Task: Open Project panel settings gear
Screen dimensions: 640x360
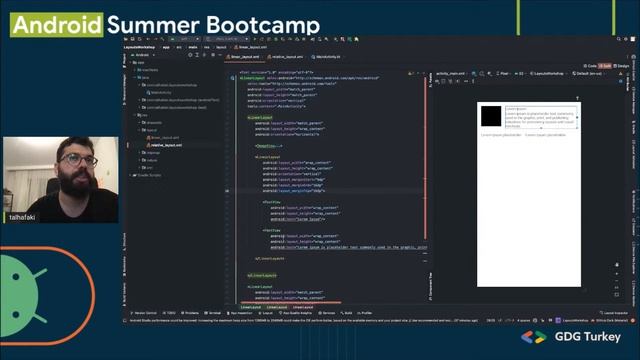Action: click(x=213, y=55)
